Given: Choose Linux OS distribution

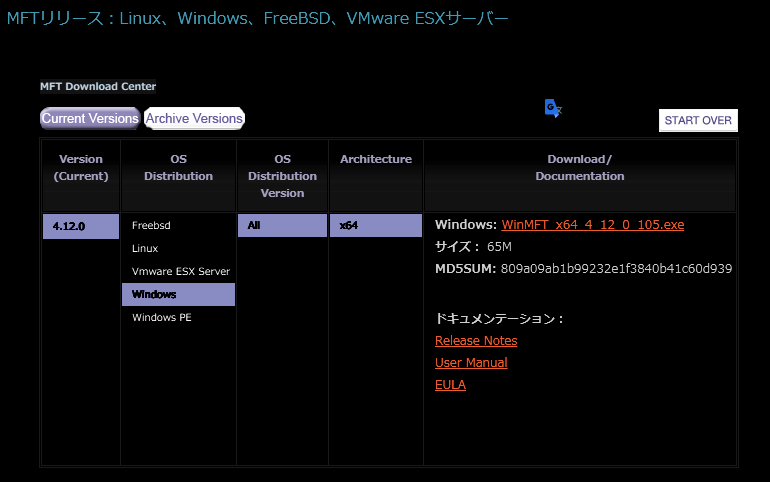Looking at the screenshot, I should coord(145,248).
